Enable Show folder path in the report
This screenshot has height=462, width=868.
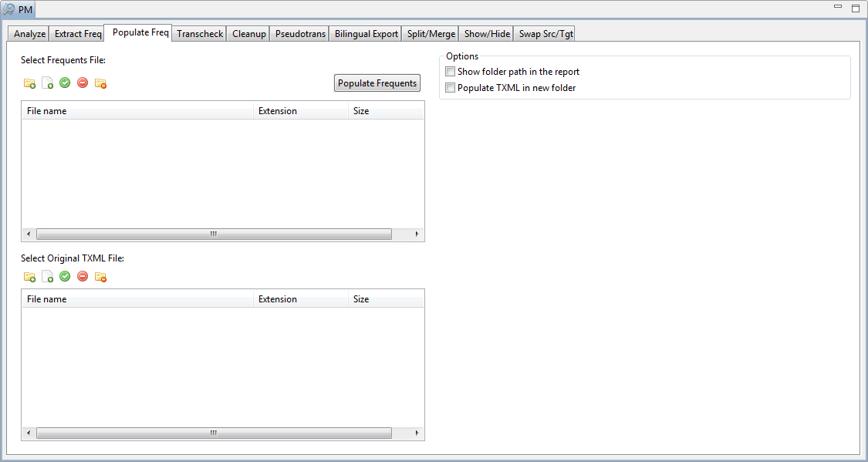(x=451, y=72)
